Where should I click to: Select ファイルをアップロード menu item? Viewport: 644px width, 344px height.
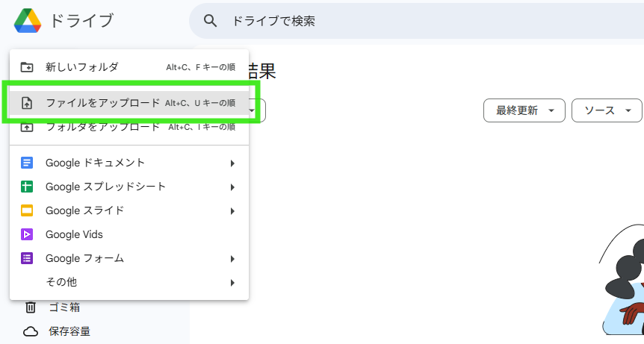(102, 103)
